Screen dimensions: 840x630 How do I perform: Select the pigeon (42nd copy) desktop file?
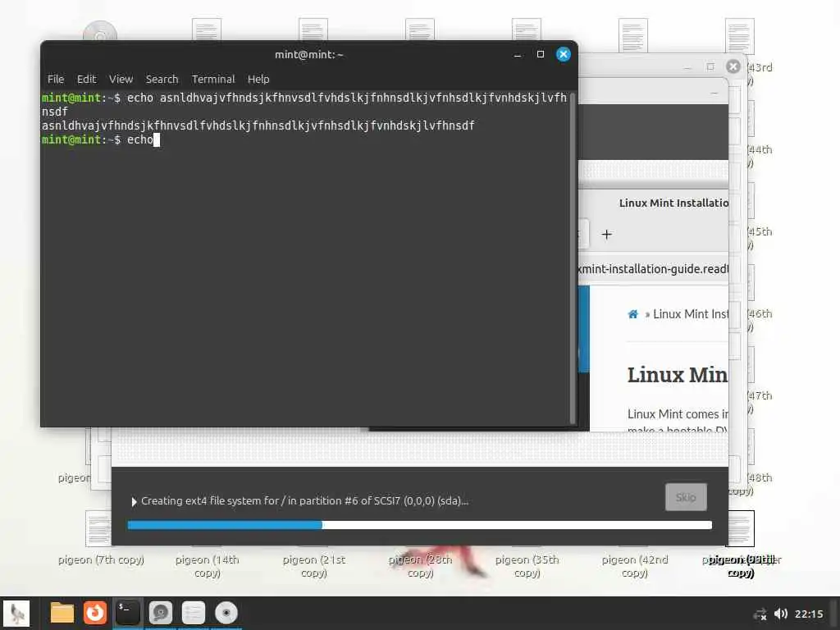coord(634,566)
